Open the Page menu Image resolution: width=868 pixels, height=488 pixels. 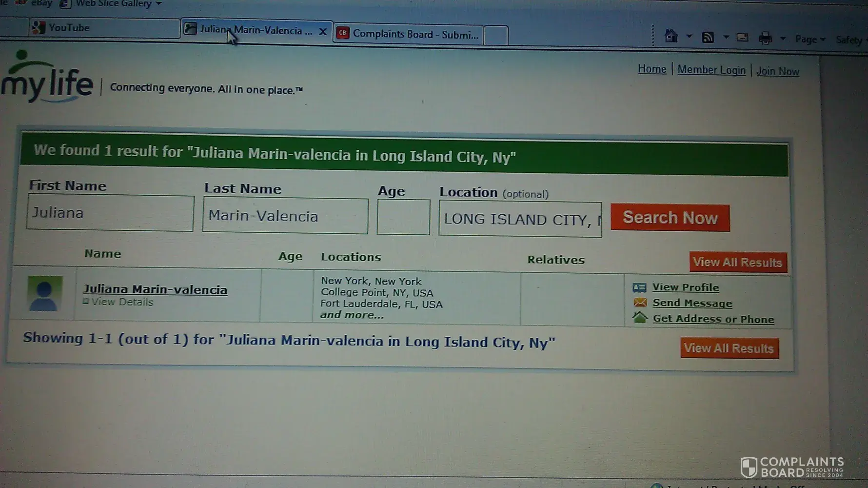[810, 39]
